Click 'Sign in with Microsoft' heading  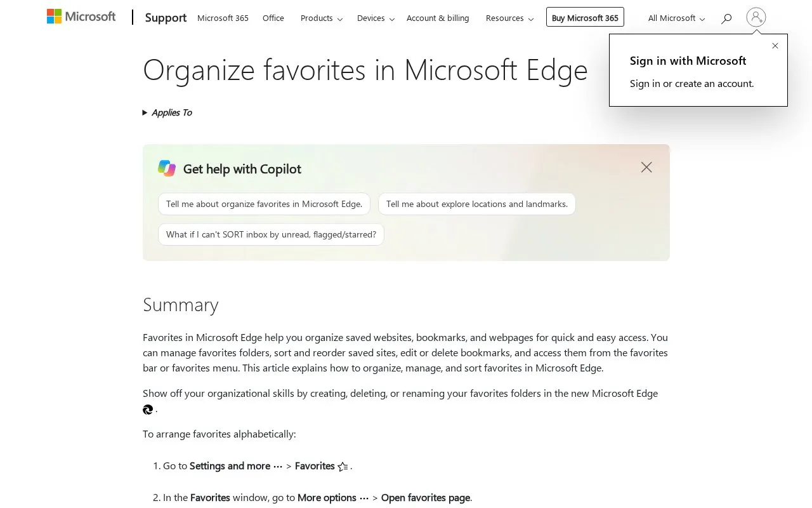688,61
